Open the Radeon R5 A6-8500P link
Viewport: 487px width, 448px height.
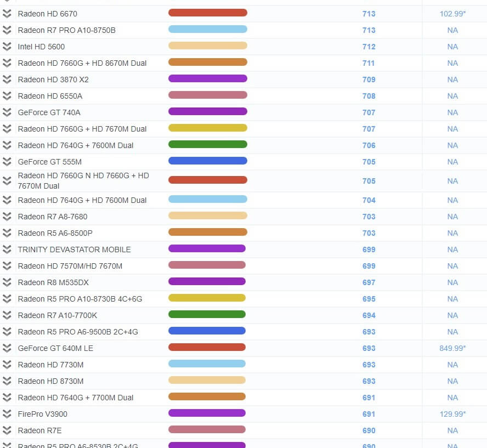pyautogui.click(x=55, y=233)
